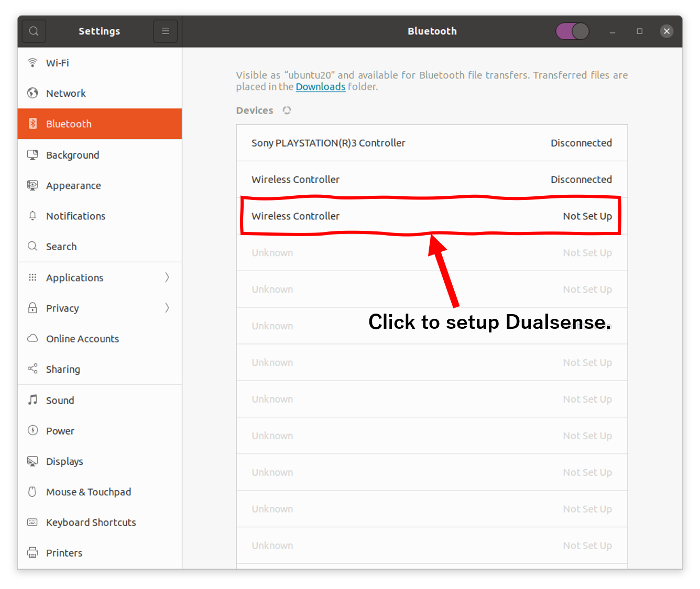Open Keyboard Shortcuts label
700x589 pixels.
click(x=91, y=523)
